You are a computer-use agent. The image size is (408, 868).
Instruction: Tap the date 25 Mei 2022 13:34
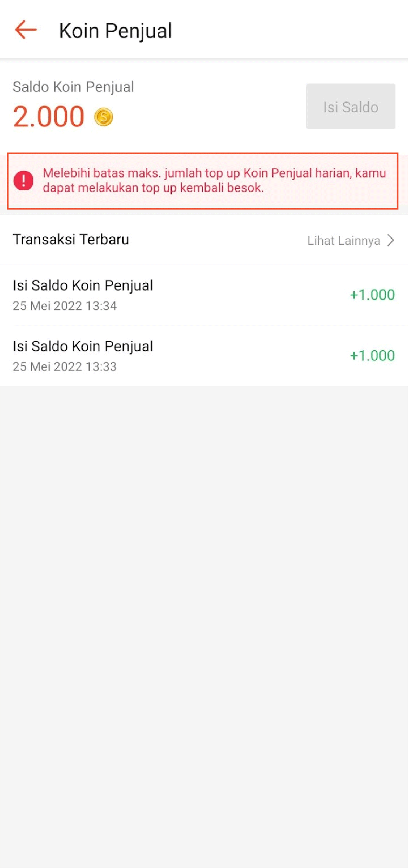point(65,306)
